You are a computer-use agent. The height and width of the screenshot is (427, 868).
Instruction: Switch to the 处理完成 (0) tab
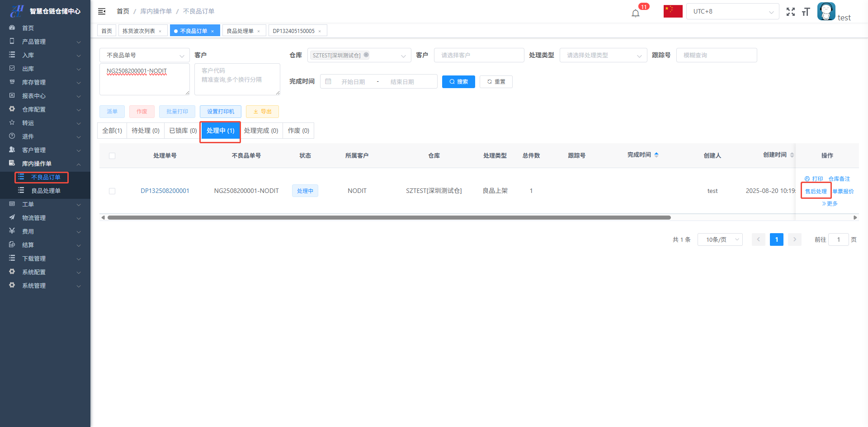point(261,131)
